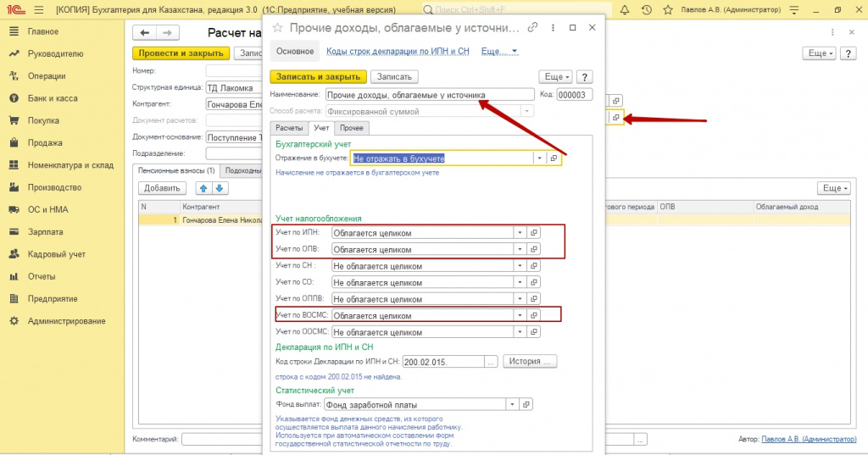
Task: Open the Учет по ВОСМС item button
Action: (534, 315)
